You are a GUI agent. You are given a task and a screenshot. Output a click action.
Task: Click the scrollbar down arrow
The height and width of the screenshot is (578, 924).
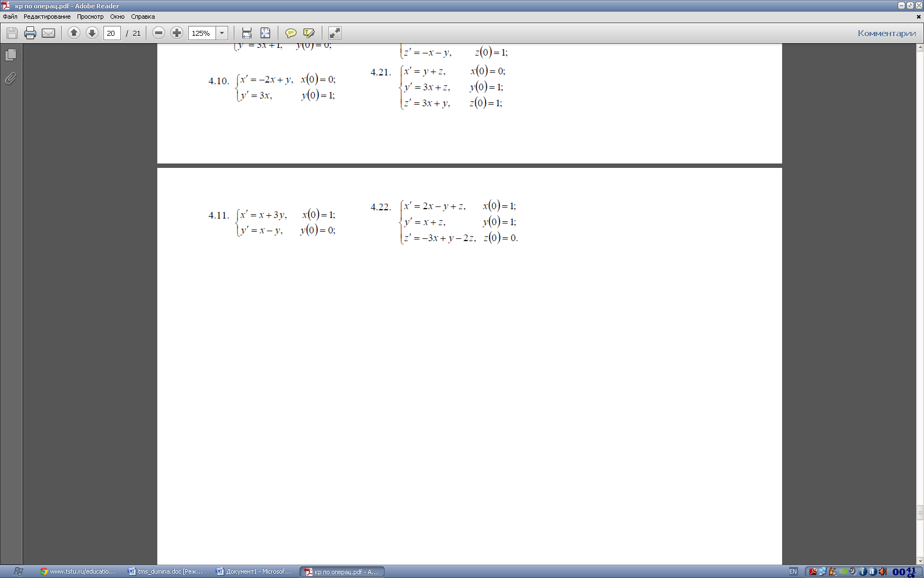(x=920, y=560)
